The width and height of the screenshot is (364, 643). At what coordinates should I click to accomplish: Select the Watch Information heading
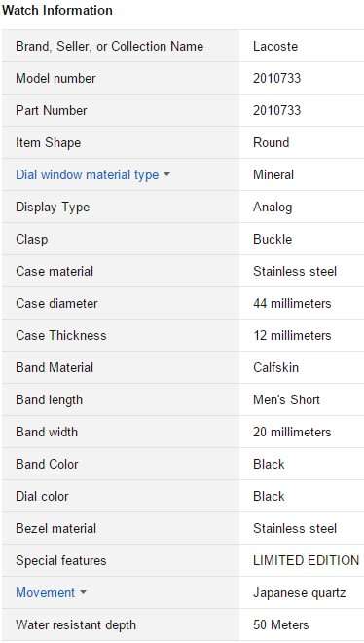pyautogui.click(x=56, y=11)
